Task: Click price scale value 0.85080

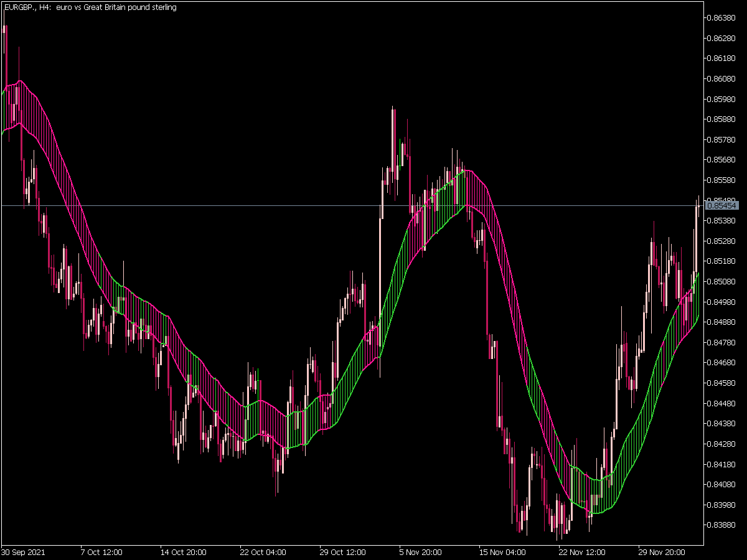Action: [723, 281]
